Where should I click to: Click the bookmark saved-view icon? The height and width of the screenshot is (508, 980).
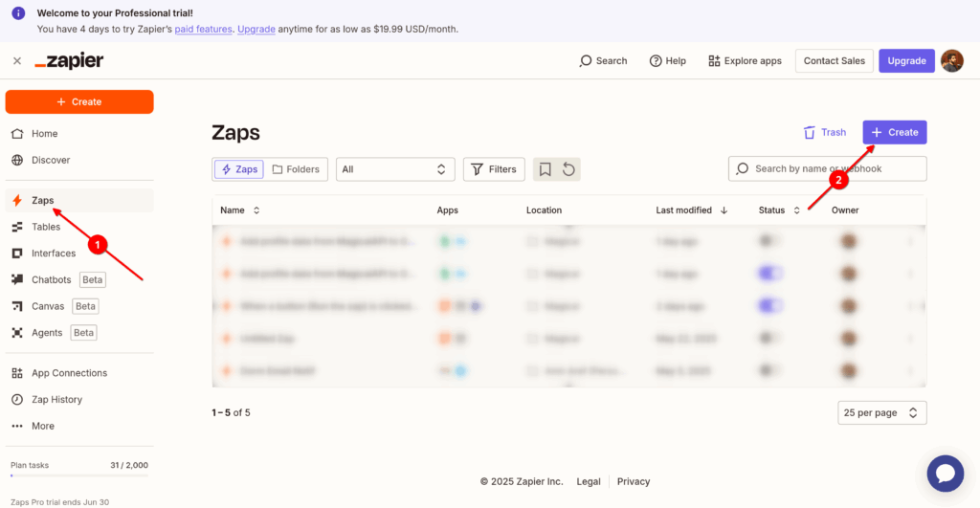(545, 169)
